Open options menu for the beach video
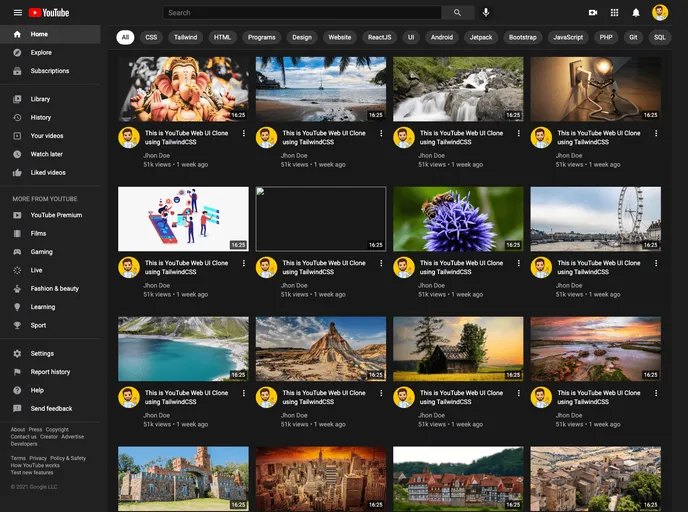688x512 pixels. pyautogui.click(x=381, y=133)
